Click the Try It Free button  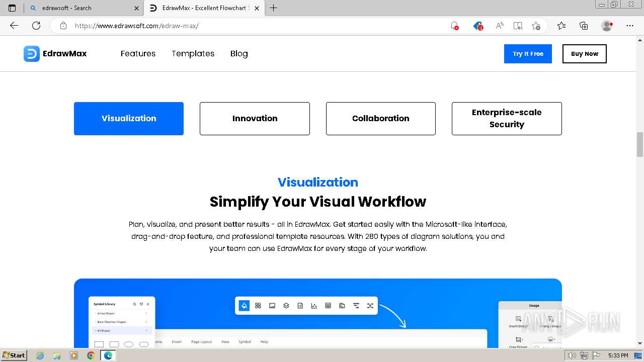(528, 54)
